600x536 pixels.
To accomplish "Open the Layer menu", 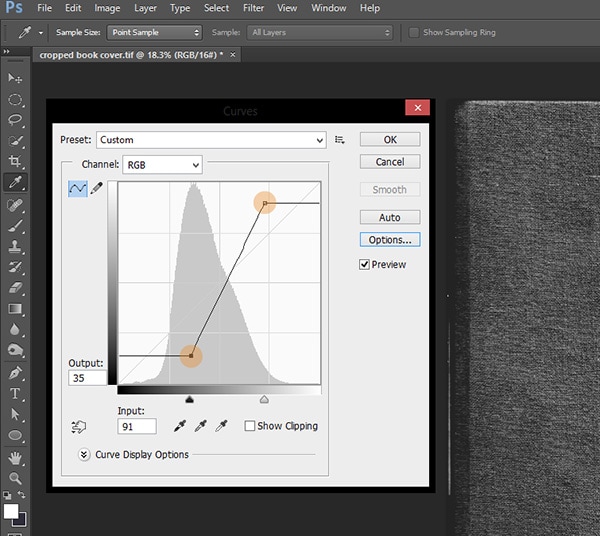I will [x=145, y=8].
